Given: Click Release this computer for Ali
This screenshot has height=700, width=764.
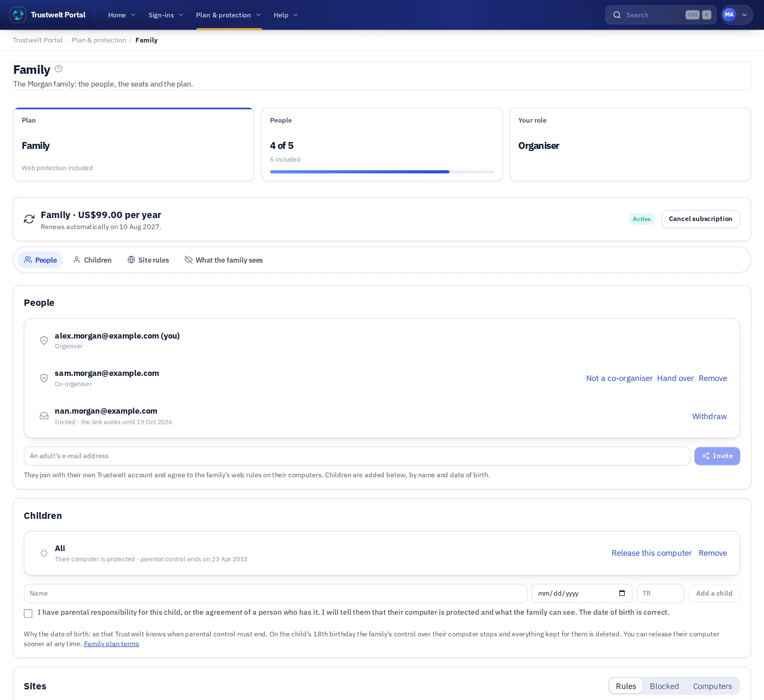Looking at the screenshot, I should pyautogui.click(x=652, y=553).
